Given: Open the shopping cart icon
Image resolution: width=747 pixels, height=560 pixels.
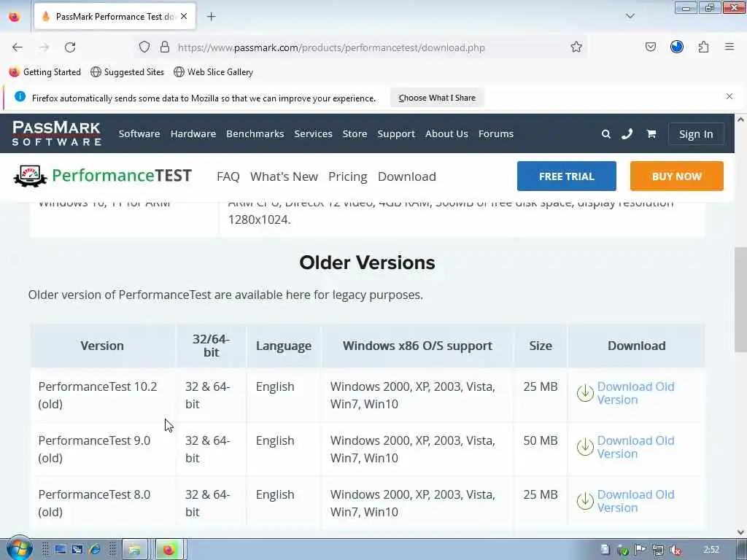Looking at the screenshot, I should click(x=651, y=134).
